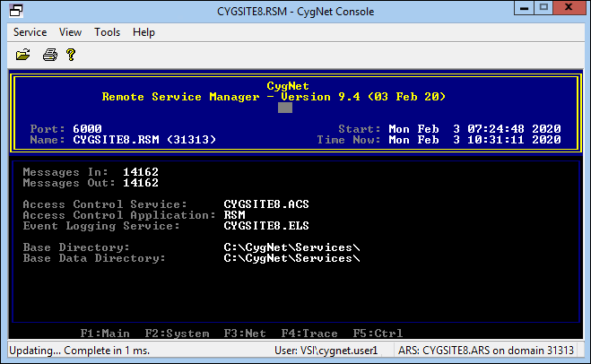Image resolution: width=591 pixels, height=364 pixels.
Task: Click the CYGSITE8.ACS access control service value
Action: (x=266, y=204)
